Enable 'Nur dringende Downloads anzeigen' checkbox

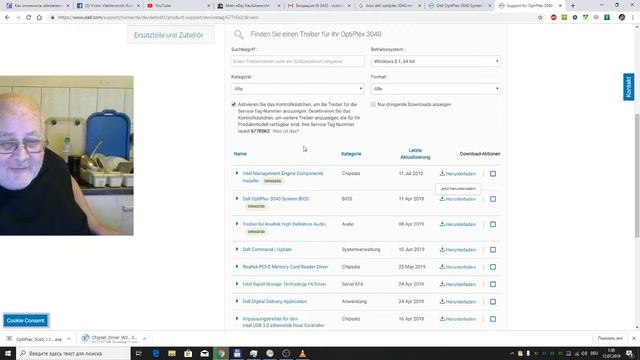point(373,104)
